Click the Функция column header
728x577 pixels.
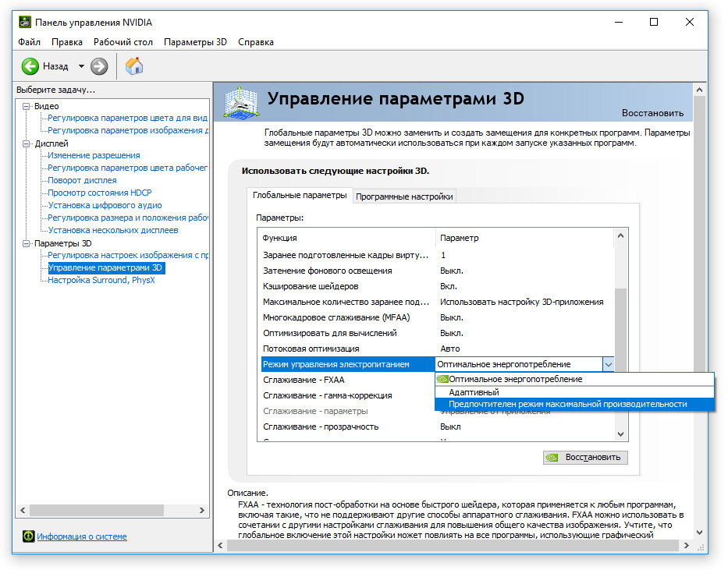pyautogui.click(x=346, y=238)
